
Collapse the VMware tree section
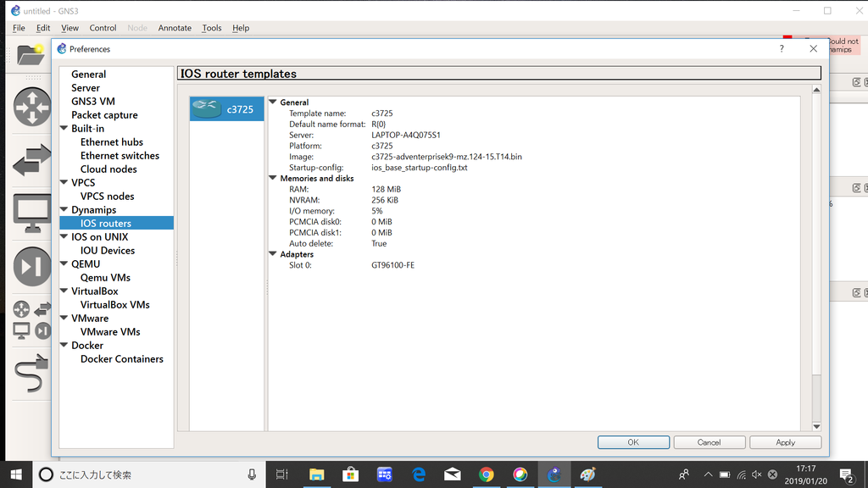64,319
